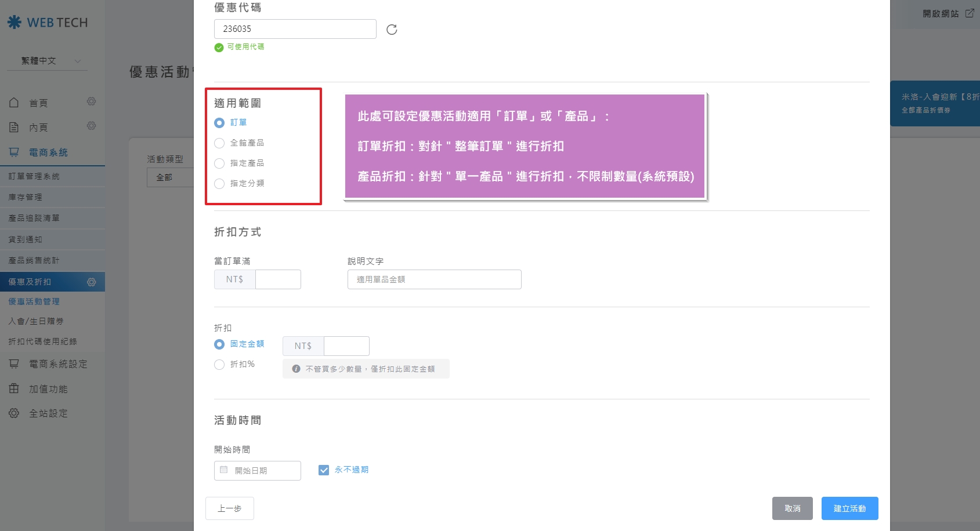Click the coupon code field showing 236035
The height and width of the screenshot is (531, 980).
(295, 28)
